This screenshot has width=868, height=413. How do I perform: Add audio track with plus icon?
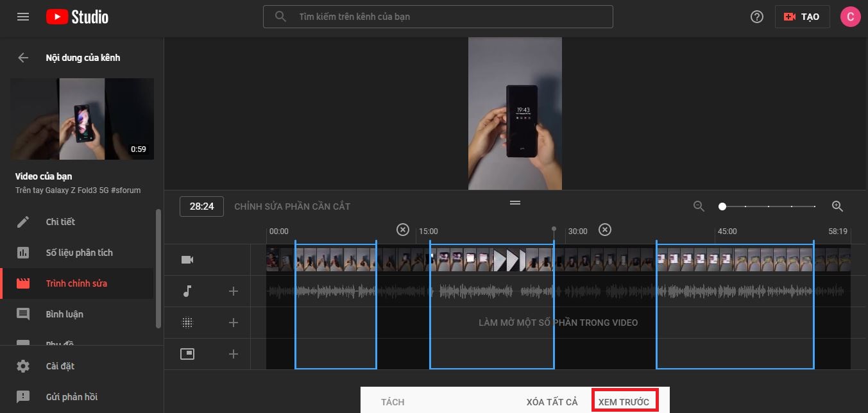[x=234, y=292]
